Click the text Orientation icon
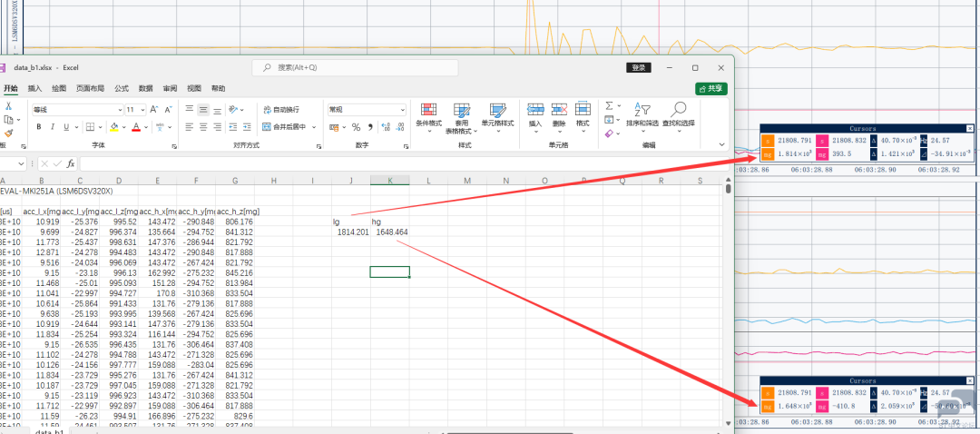 coord(233,110)
